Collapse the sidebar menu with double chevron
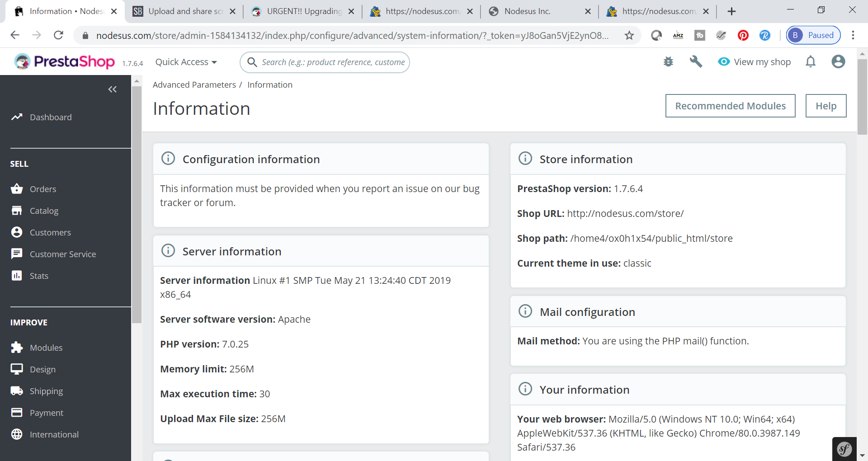Screen dimensions: 868x461 112,89
